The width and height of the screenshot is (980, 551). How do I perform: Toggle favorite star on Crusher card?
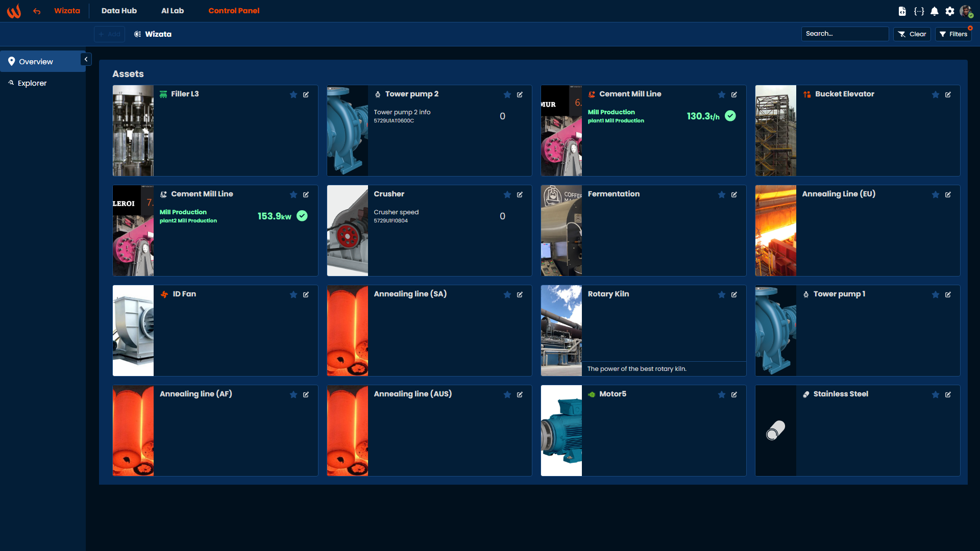507,195
